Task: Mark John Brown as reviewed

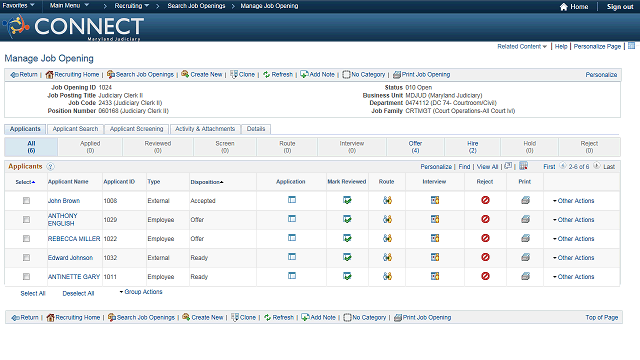Action: pos(347,200)
